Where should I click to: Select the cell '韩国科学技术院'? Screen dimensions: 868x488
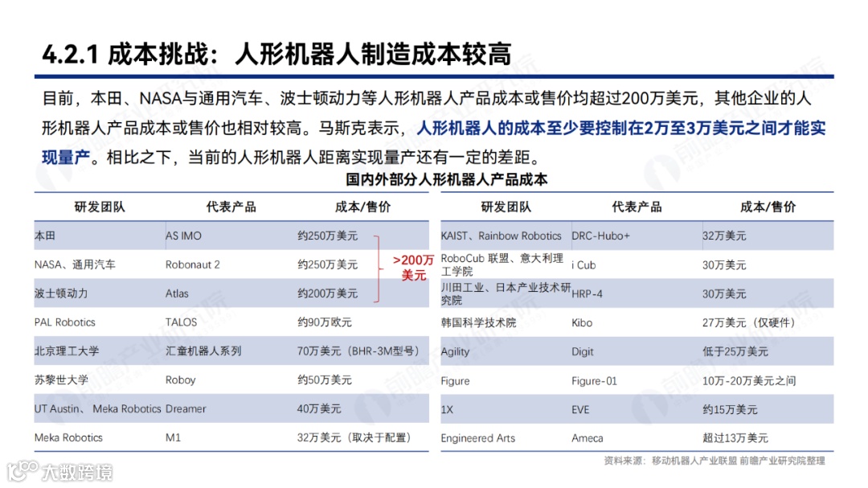click(478, 323)
